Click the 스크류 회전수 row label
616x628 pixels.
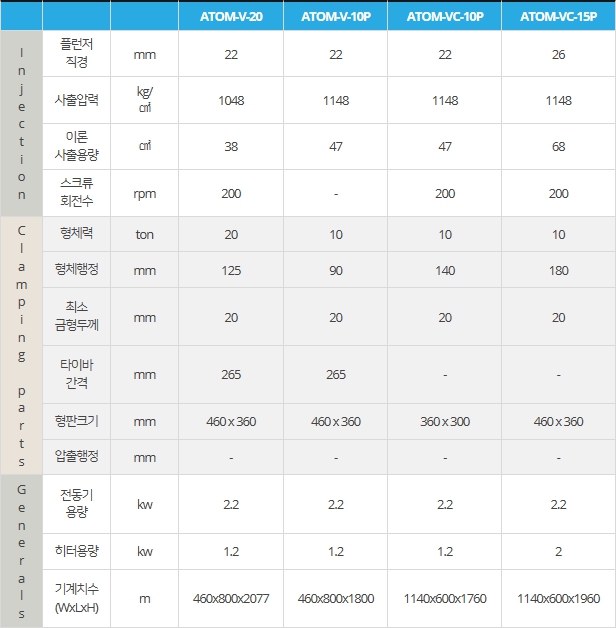pyautogui.click(x=76, y=192)
